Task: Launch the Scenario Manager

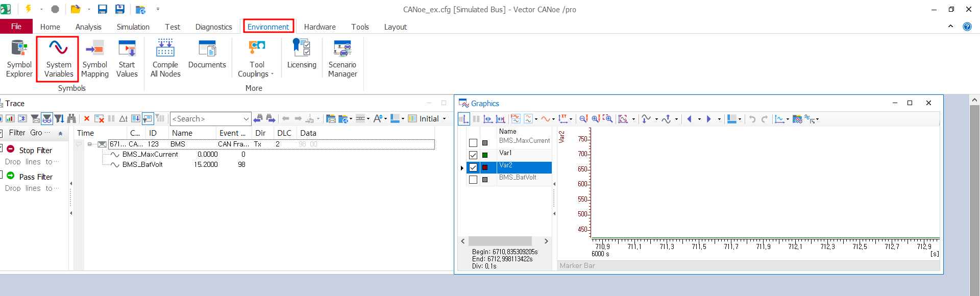Action: 342,59
